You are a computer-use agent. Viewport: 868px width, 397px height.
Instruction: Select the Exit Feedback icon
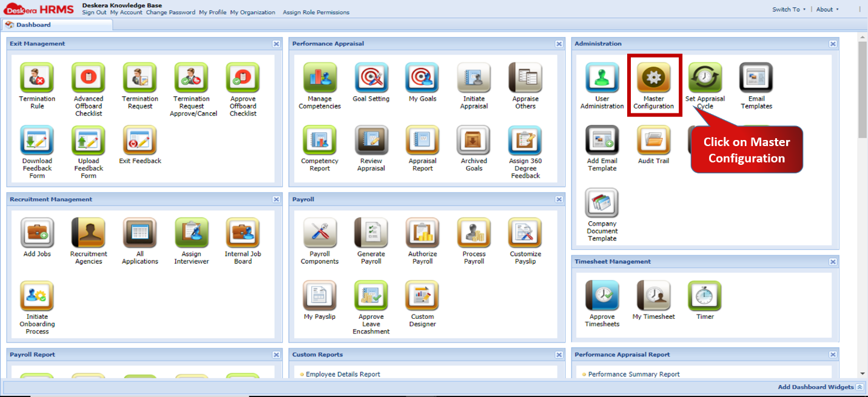[140, 141]
